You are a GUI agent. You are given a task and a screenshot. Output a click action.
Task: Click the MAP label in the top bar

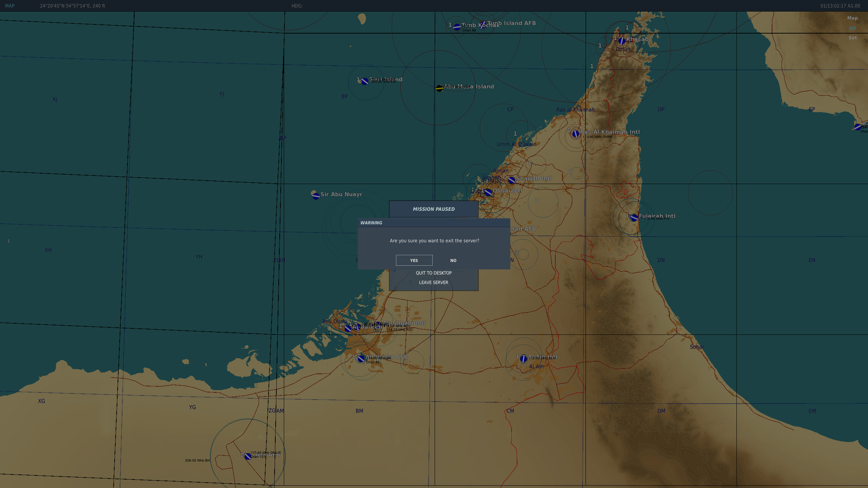click(x=10, y=6)
